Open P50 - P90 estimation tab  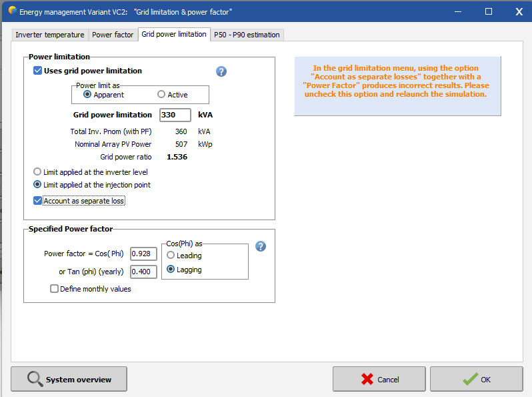pos(247,35)
